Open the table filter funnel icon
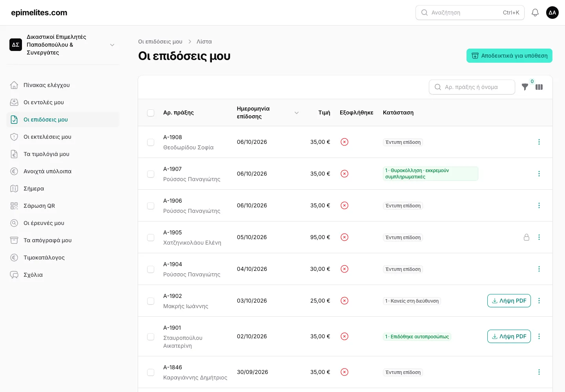This screenshot has height=392, width=565. (525, 87)
